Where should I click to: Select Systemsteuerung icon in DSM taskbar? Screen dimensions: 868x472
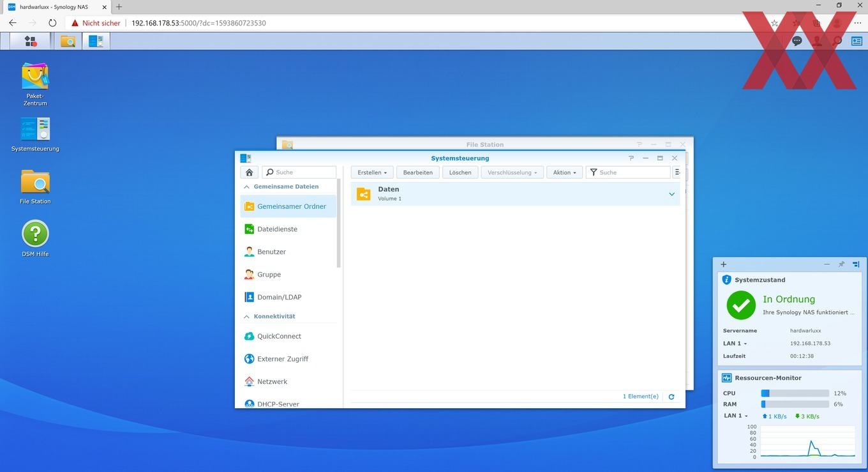click(96, 42)
